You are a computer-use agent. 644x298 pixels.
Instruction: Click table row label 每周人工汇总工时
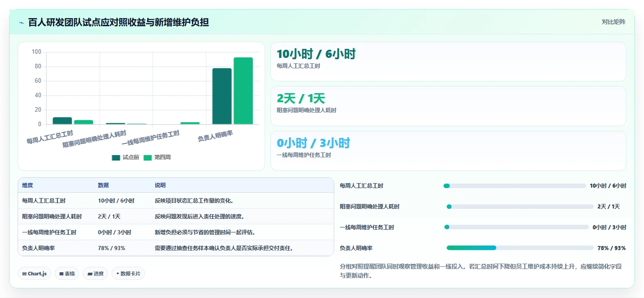[x=44, y=200]
